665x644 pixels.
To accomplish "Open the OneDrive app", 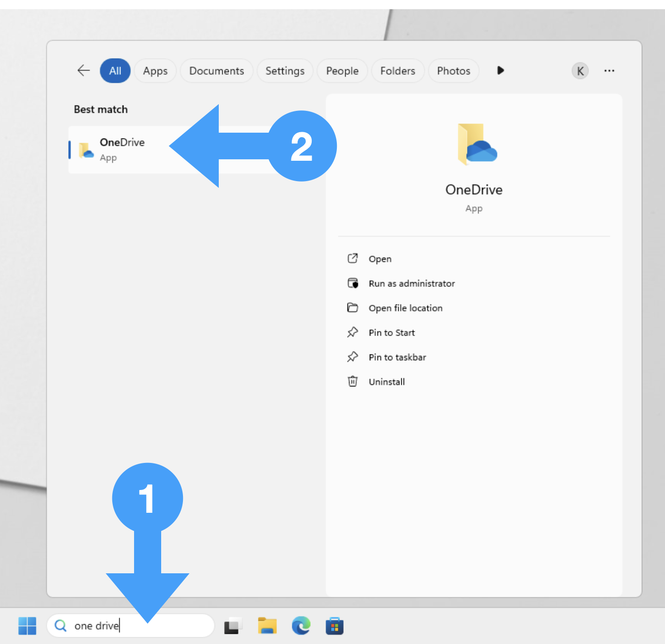I will 380,259.
